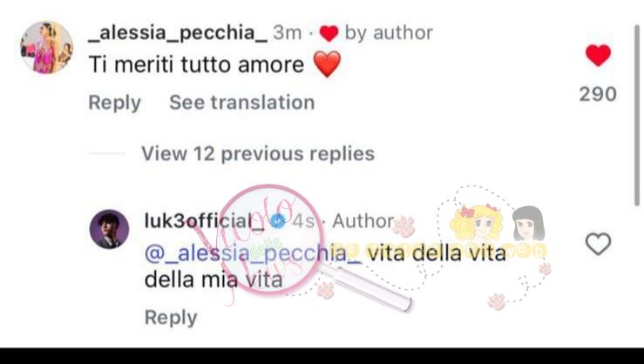Click the grey-haired cartoon girl sticker
This screenshot has width=644, height=364.
click(x=529, y=224)
